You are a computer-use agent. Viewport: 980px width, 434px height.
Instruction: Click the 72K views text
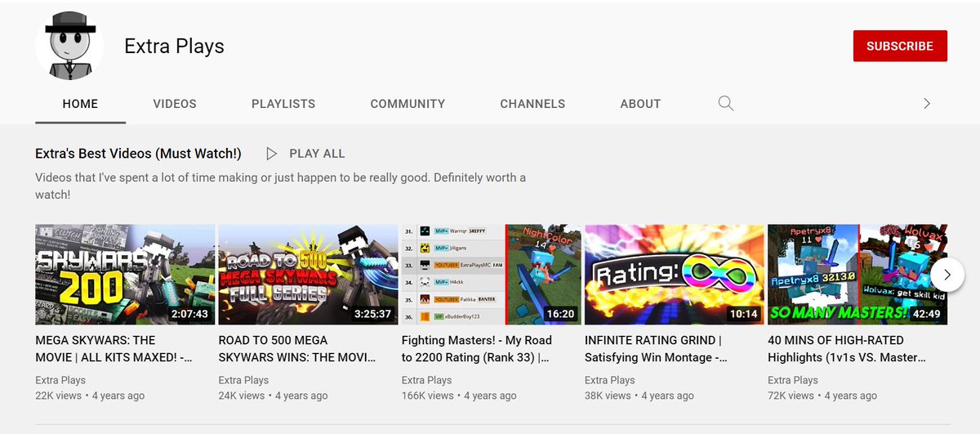[791, 396]
